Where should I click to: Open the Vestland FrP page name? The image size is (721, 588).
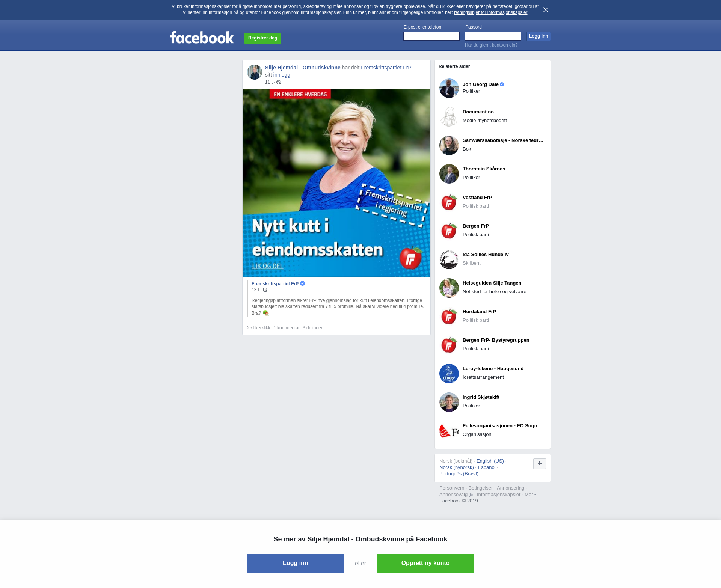point(477,198)
